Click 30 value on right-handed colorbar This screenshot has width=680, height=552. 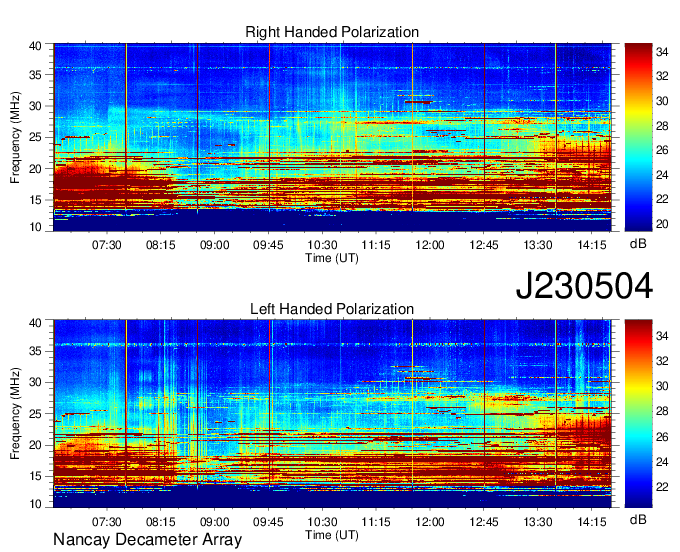click(x=662, y=101)
